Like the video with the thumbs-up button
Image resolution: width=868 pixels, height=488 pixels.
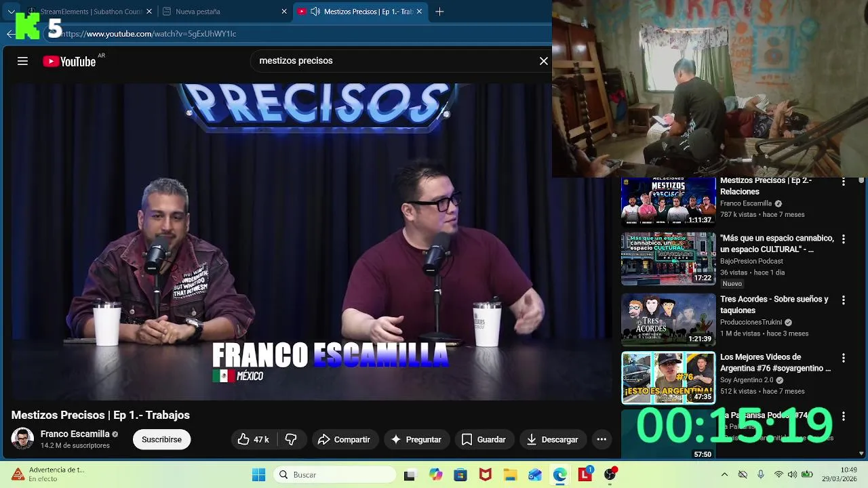254,439
